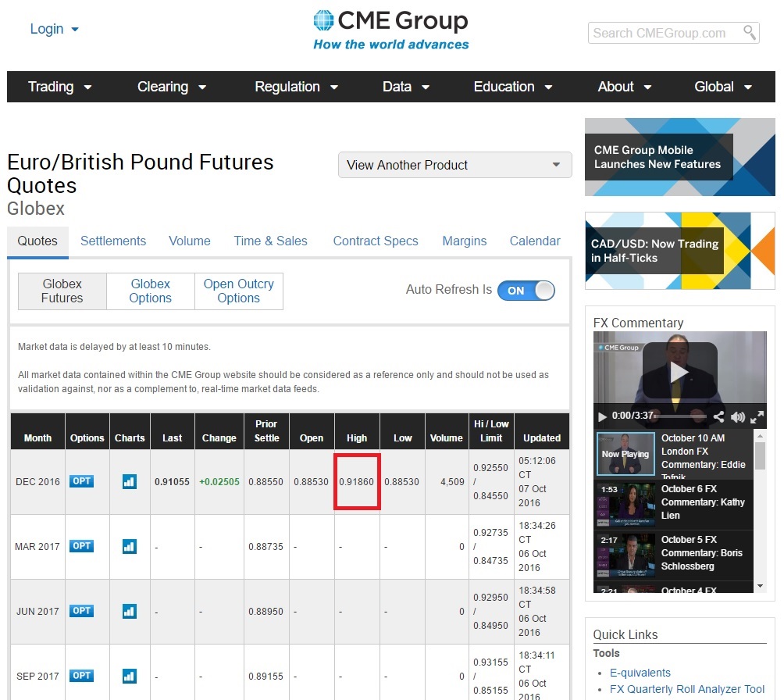Play the FX Commentary video center button
Viewport: 784px width, 700px height.
[x=679, y=371]
